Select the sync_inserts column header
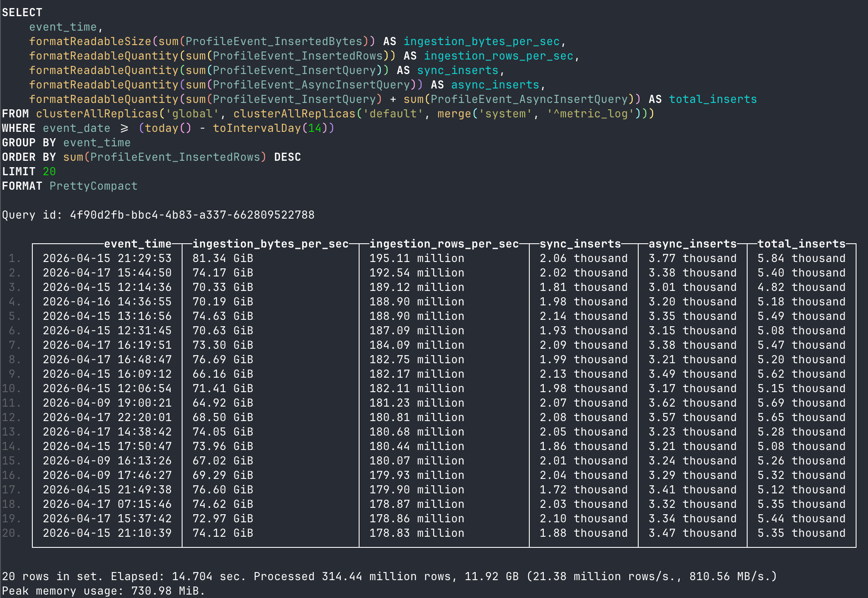 click(580, 244)
